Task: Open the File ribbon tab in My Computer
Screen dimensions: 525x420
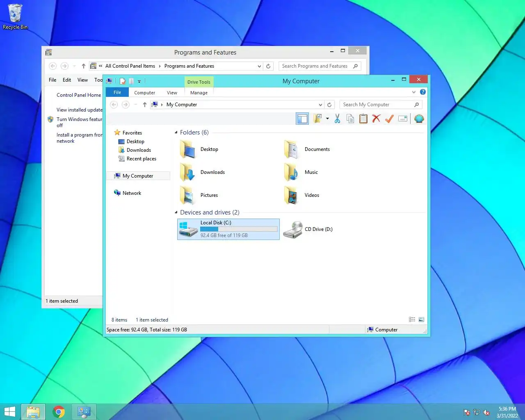Action: point(117,93)
